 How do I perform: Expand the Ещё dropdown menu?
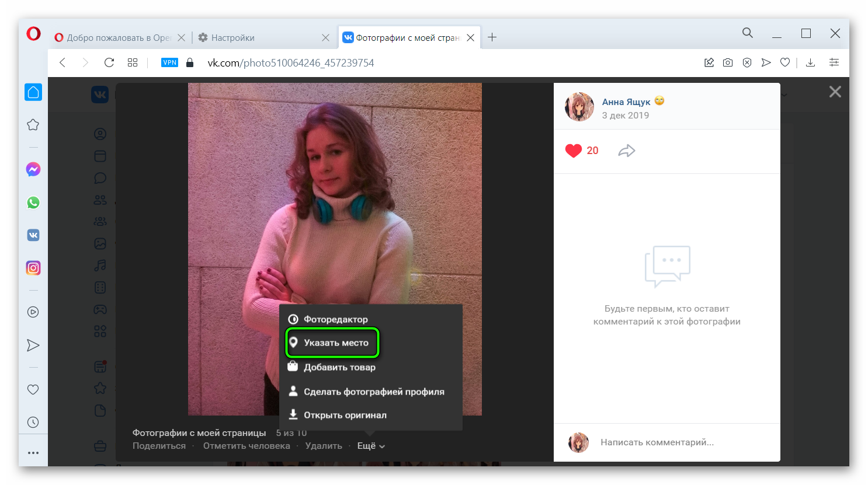[371, 446]
